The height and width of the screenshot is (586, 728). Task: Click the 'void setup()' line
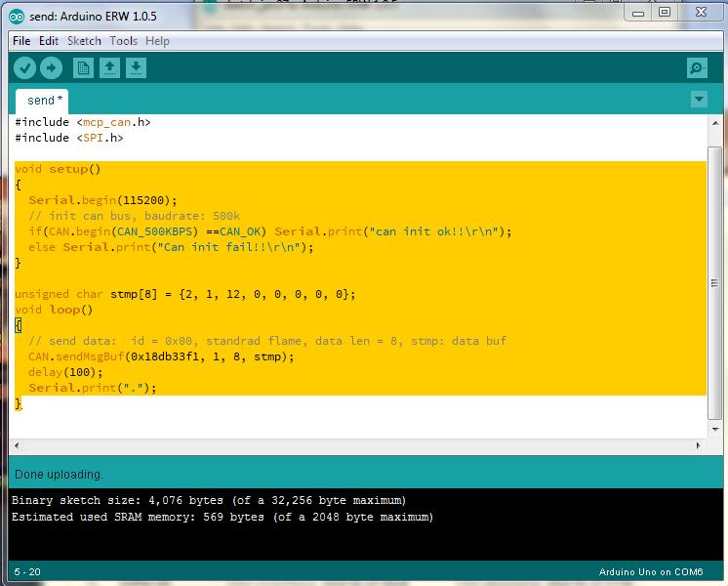pyautogui.click(x=58, y=169)
